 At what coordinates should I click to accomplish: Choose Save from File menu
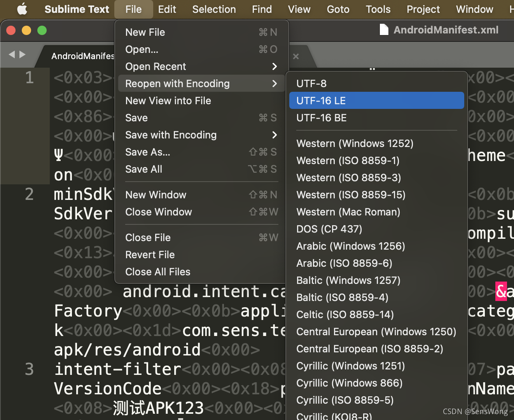pos(202,118)
